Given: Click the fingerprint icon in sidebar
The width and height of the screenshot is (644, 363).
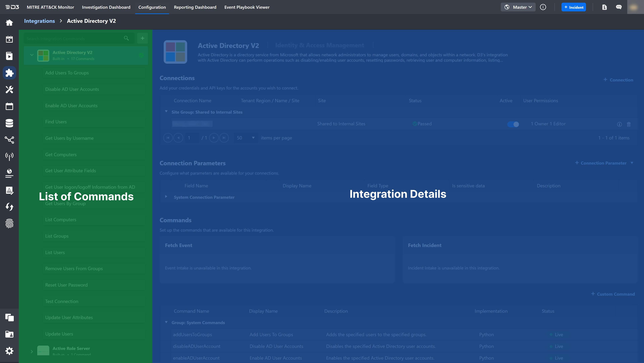Looking at the screenshot, I should coord(9,224).
